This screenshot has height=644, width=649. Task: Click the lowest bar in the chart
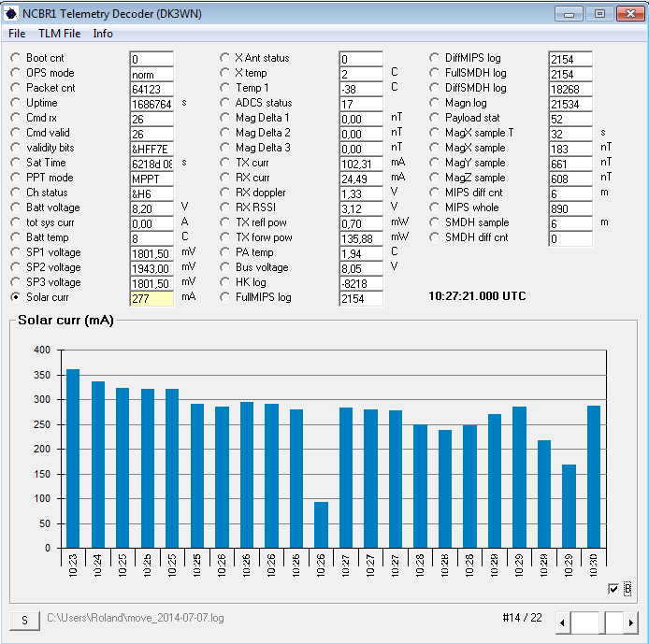321,524
